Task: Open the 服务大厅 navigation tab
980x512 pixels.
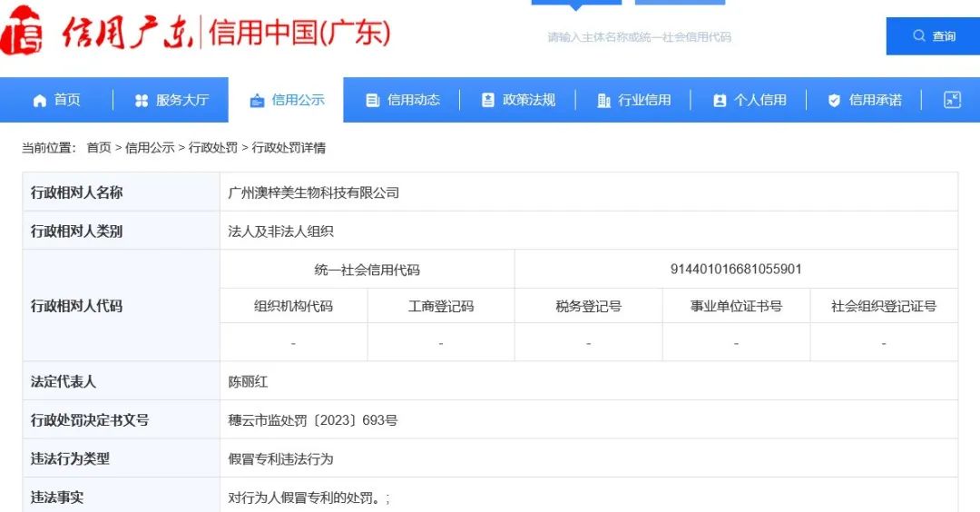Action: click(x=171, y=100)
